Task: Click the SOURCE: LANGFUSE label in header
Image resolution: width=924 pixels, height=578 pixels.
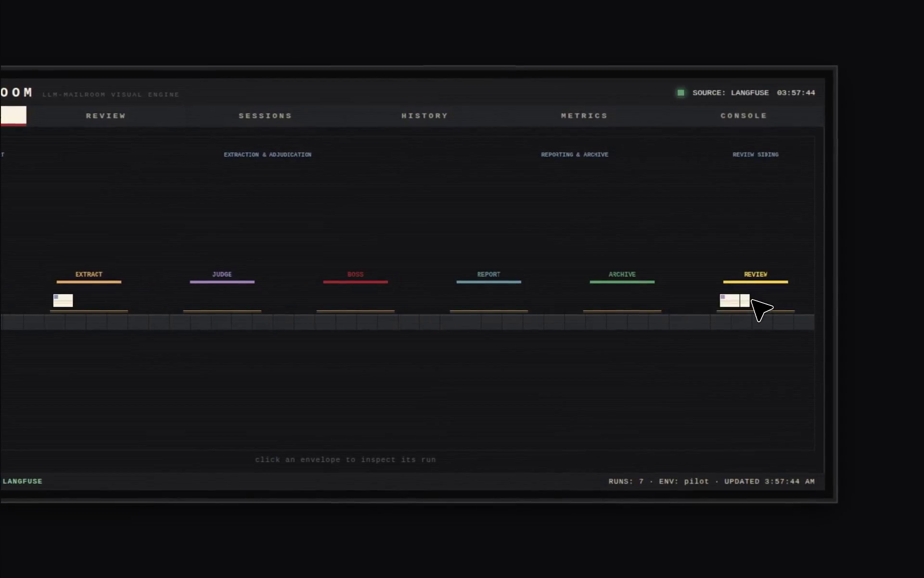Action: click(731, 92)
